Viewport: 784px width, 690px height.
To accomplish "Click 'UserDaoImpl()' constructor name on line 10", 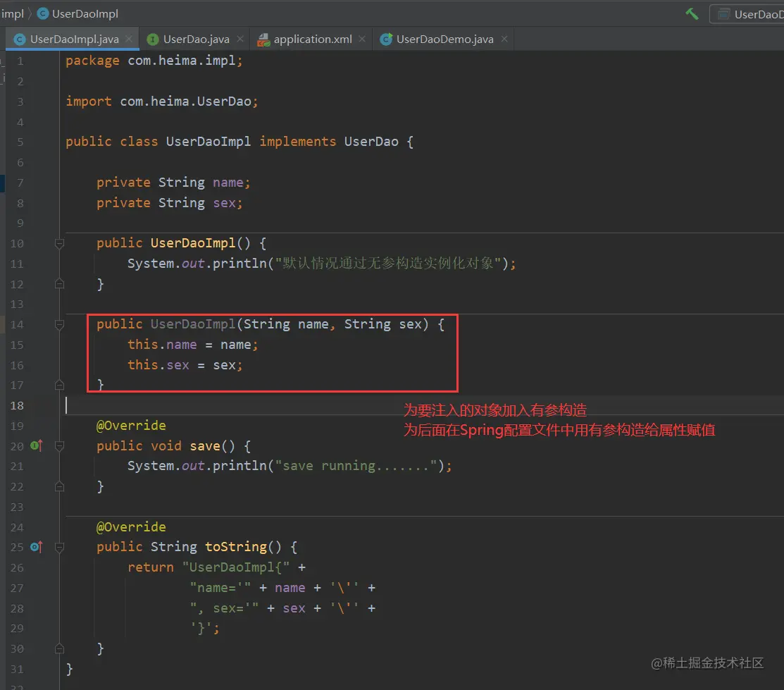I will tap(200, 243).
